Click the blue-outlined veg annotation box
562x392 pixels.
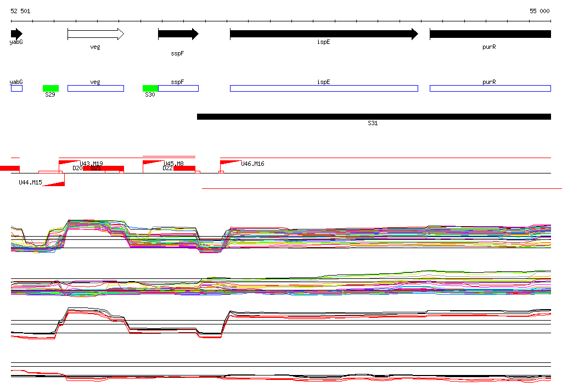(95, 88)
